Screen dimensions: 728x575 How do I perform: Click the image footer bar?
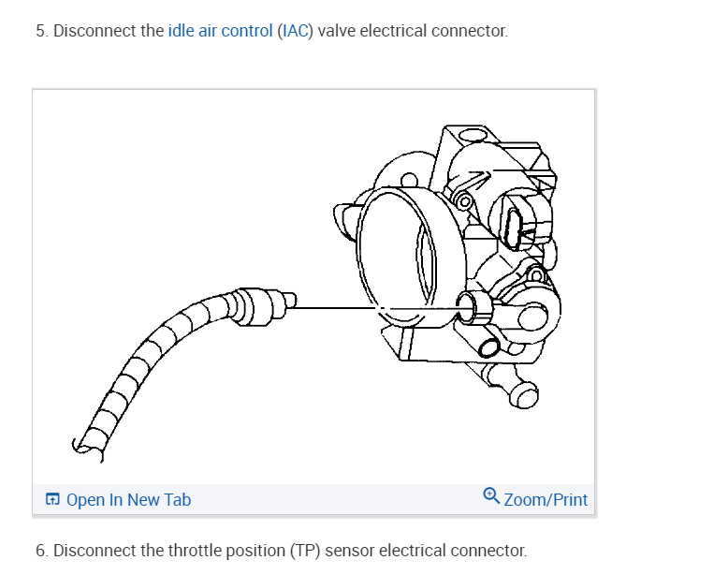tap(313, 499)
